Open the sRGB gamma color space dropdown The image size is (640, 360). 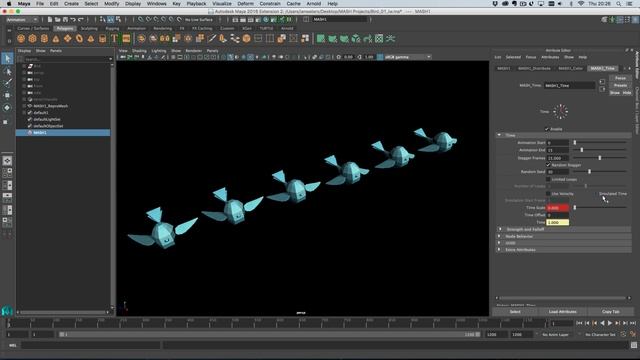(x=407, y=57)
